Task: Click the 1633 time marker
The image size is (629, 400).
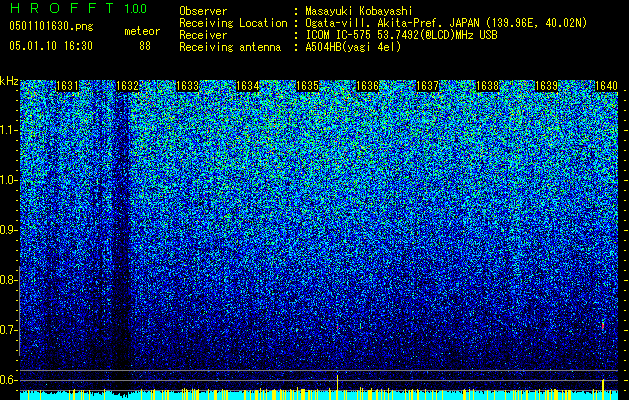Action: (x=187, y=86)
